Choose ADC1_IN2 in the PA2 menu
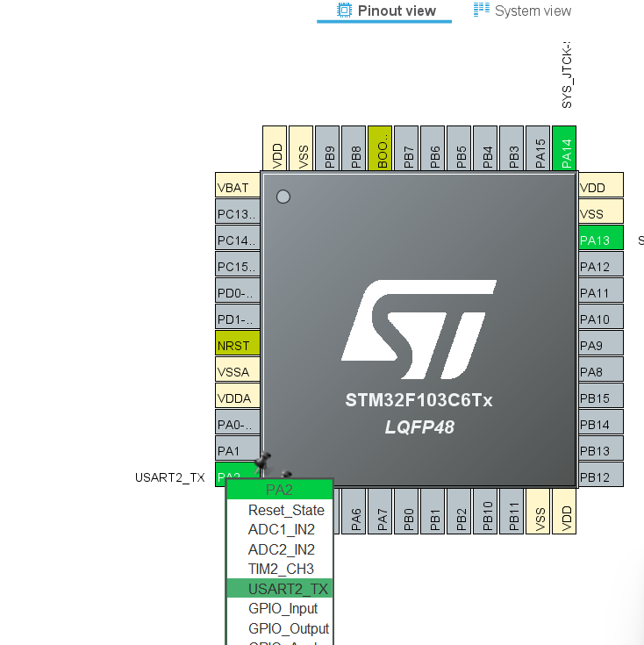The width and height of the screenshot is (644, 645). (280, 530)
